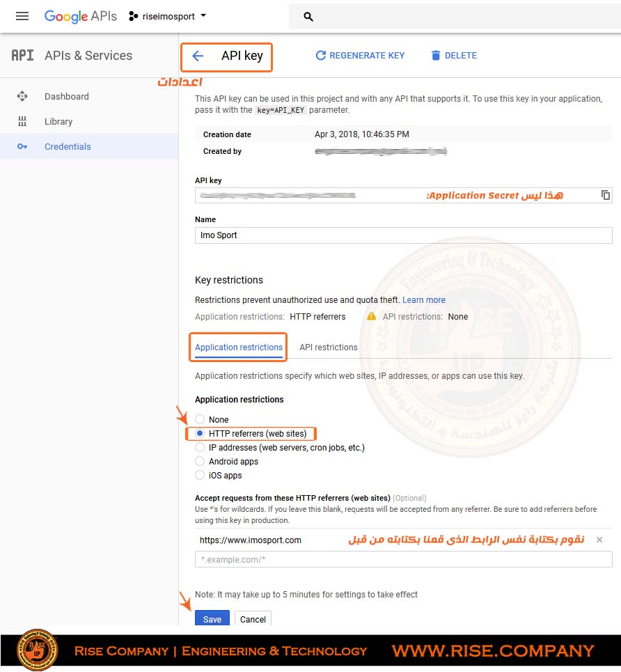This screenshot has width=621, height=672.
Task: Edit the Name field containing Imo Sport
Action: click(x=403, y=235)
